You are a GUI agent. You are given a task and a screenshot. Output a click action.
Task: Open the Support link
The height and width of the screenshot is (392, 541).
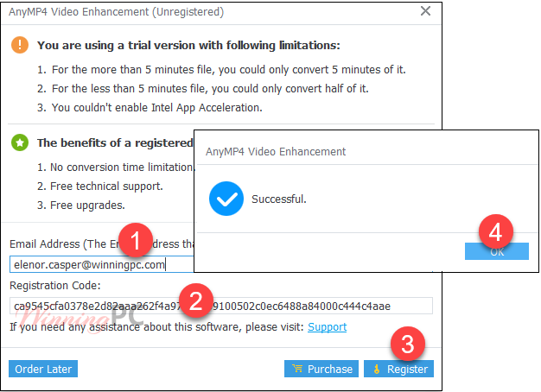327,327
